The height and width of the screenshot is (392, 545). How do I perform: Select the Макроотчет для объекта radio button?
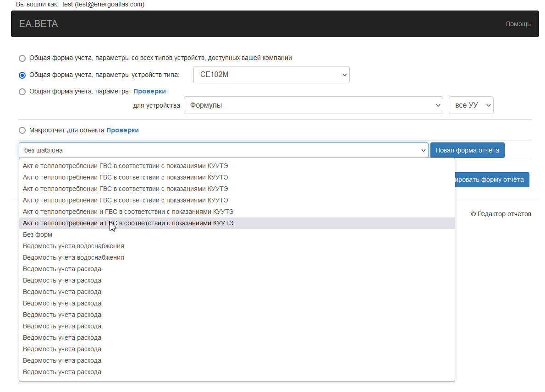(x=22, y=131)
